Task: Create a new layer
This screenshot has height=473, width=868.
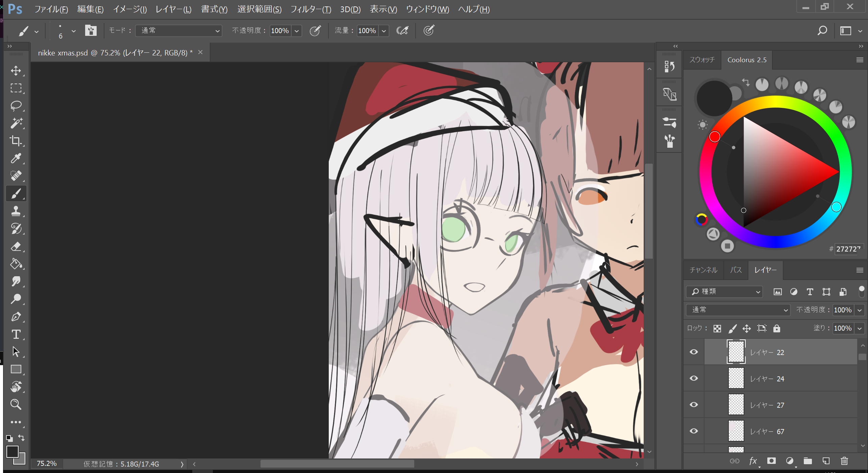Action: coord(826,461)
